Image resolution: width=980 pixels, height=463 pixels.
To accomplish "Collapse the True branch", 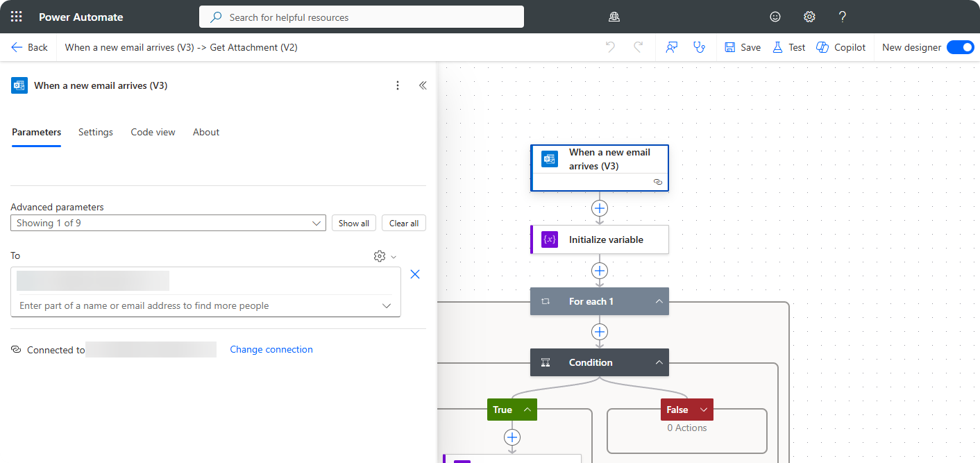I will click(527, 410).
